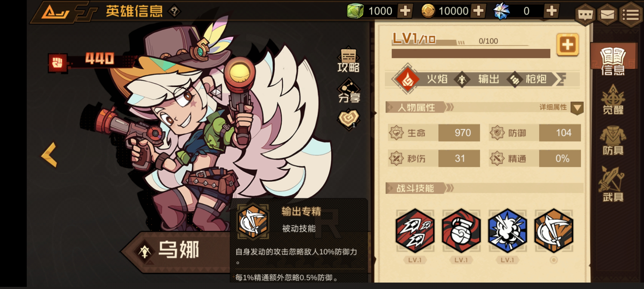Viewport: 644px width, 289px height.
Task: Open the heart affinity icon
Action: tap(348, 119)
